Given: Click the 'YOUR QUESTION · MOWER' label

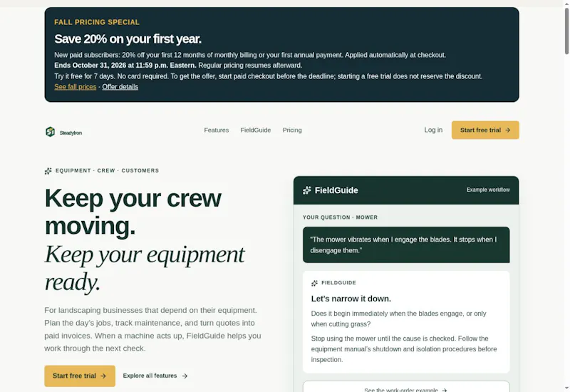Looking at the screenshot, I should pos(340,217).
